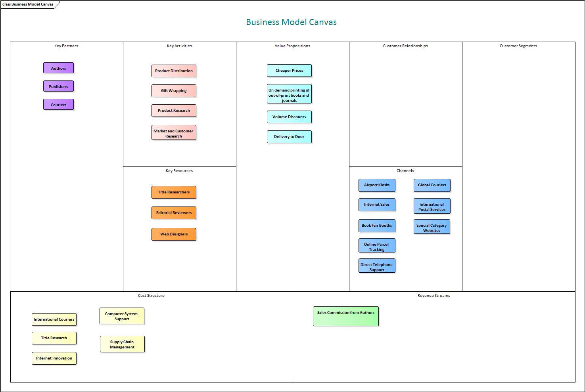585x392 pixels.
Task: Select the Product Distribution activity
Action: pos(174,71)
